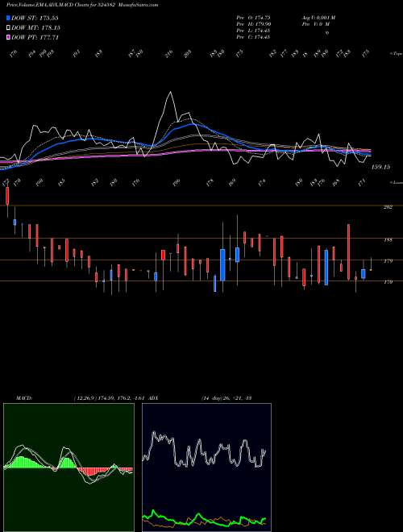Click the 'Pre O: 174.75' value
This screenshot has height=532, width=403.
[253, 18]
